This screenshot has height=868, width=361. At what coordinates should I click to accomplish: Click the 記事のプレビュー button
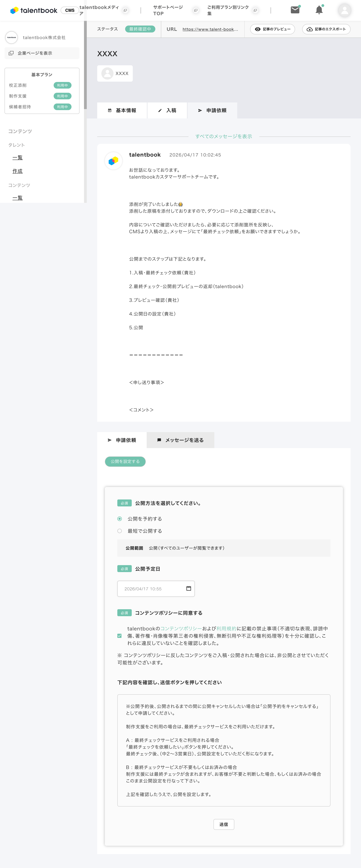pyautogui.click(x=272, y=29)
